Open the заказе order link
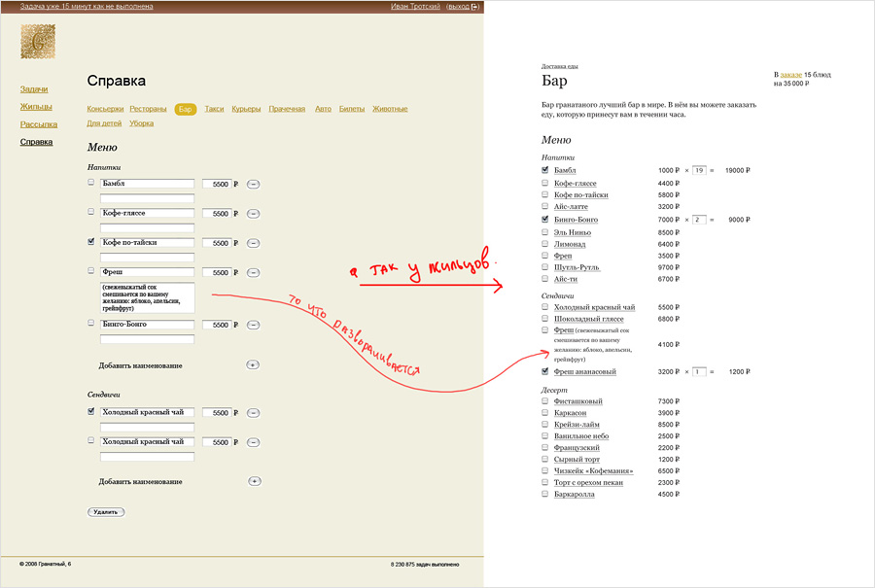Screen dimensions: 875x588 coord(790,74)
